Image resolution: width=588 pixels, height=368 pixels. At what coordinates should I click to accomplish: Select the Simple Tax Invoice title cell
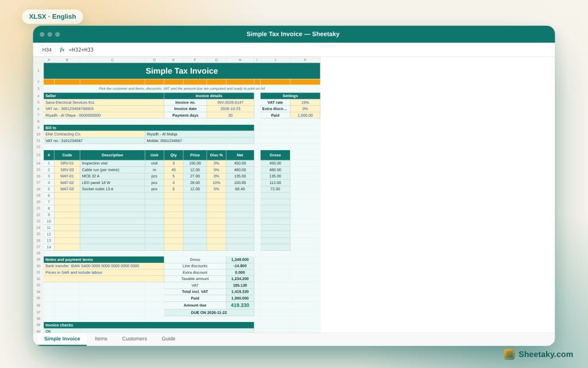181,71
